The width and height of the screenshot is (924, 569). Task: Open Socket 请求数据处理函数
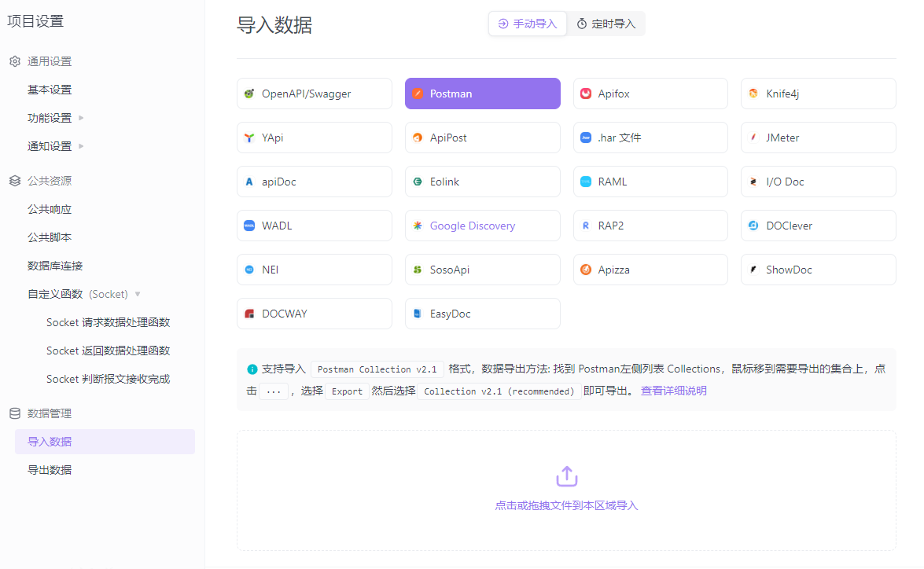(x=108, y=322)
